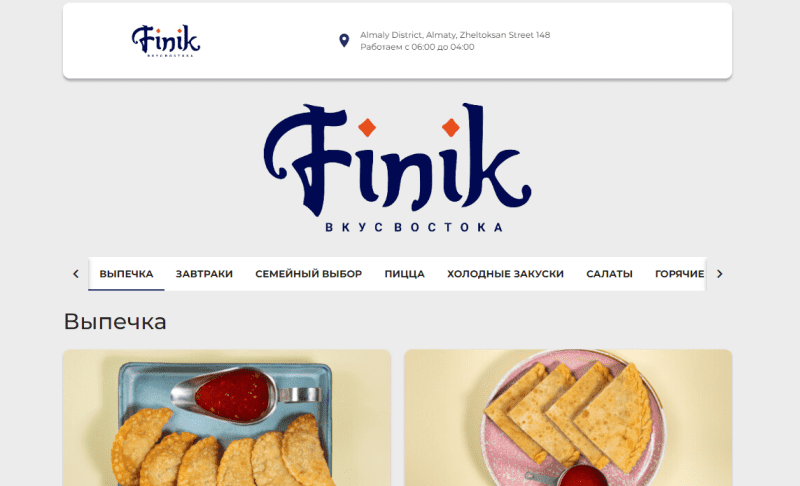Image resolution: width=800 pixels, height=486 pixels.
Task: Click the large Finik banner logo
Action: [397, 168]
